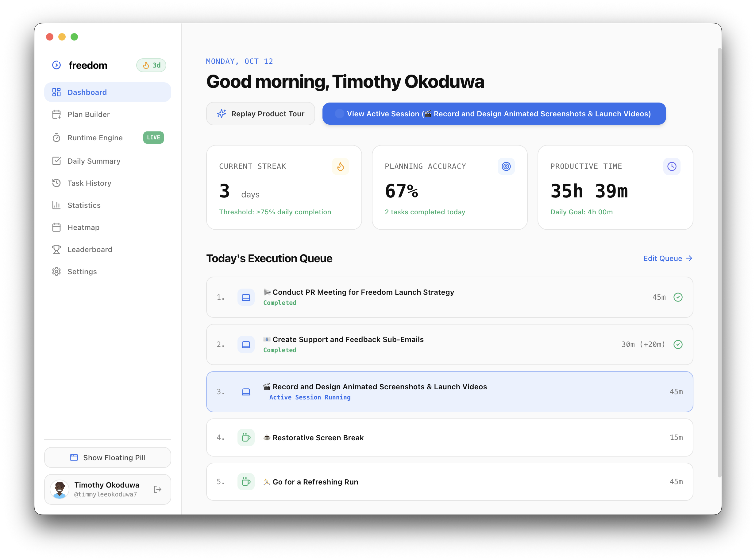
Task: Click the clock icon in Productive Time card
Action: [x=672, y=166]
